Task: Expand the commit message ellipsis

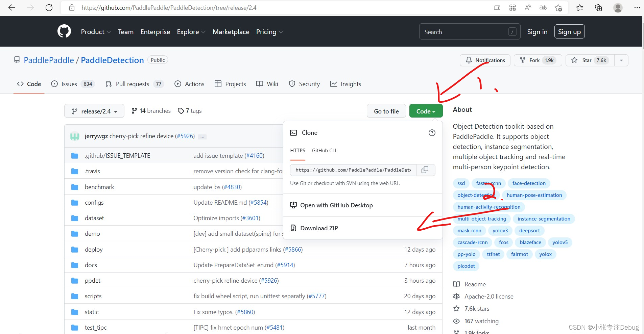Action: [x=202, y=136]
